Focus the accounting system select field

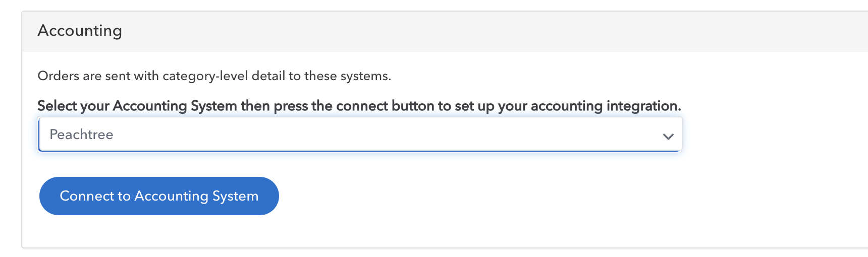[x=360, y=134]
